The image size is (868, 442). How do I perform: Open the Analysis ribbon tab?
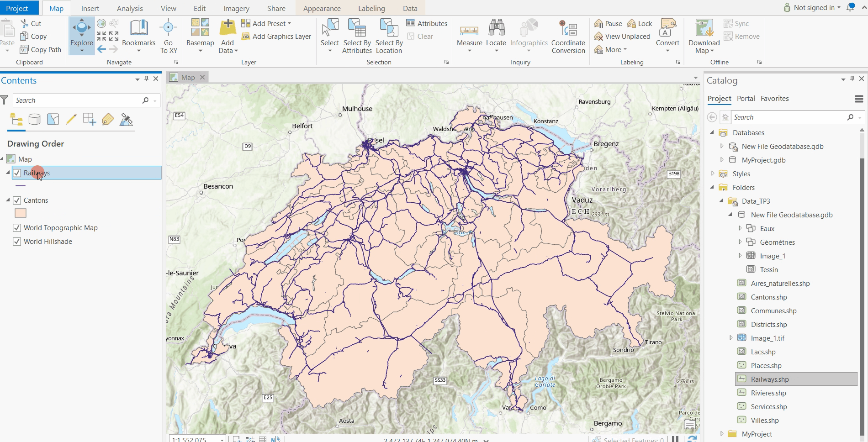[x=130, y=8]
